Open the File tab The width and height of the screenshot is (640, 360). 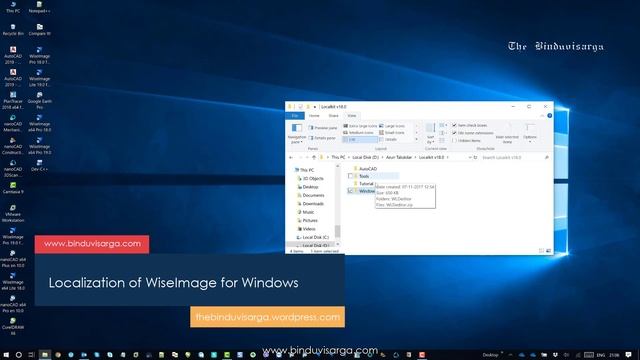(x=295, y=116)
